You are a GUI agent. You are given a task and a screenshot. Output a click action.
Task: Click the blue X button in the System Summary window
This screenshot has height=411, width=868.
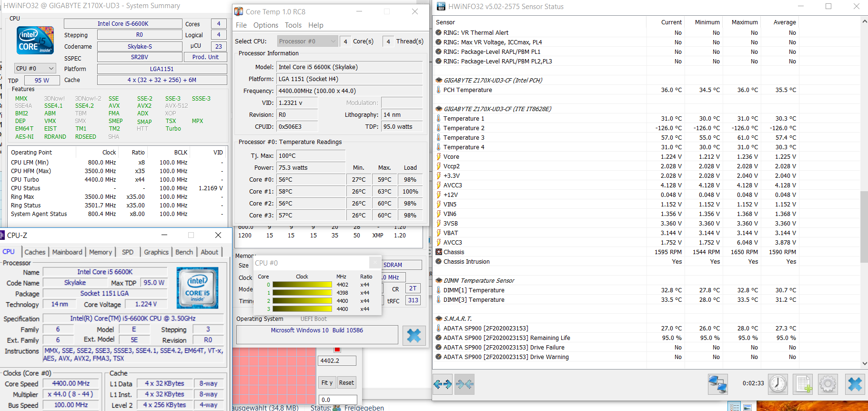414,336
